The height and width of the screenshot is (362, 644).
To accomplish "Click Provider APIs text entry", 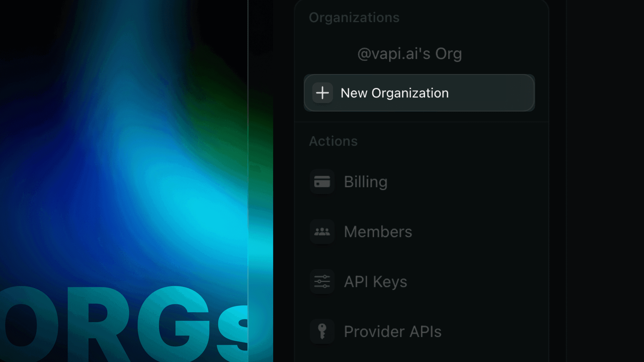I will click(x=393, y=331).
